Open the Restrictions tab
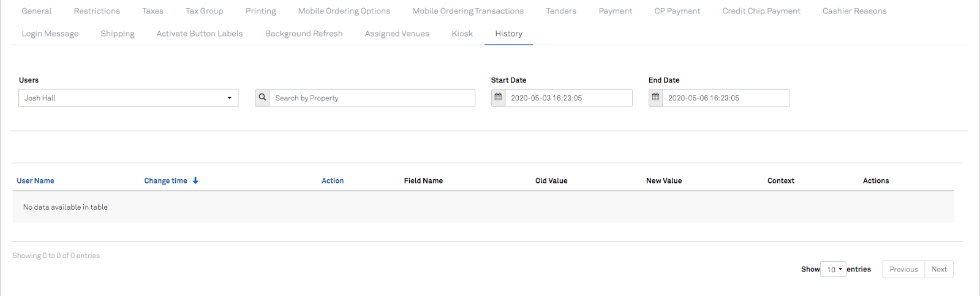This screenshot has width=980, height=296. click(x=97, y=11)
